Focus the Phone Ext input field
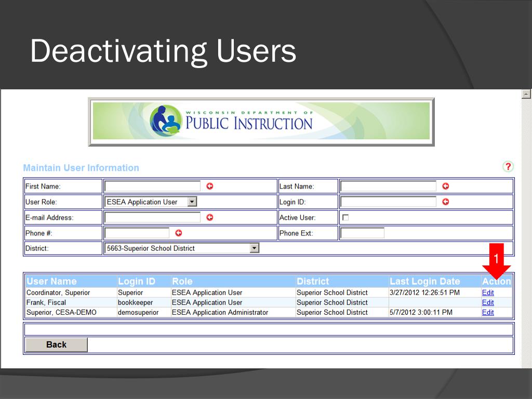532x399 pixels. 362,233
